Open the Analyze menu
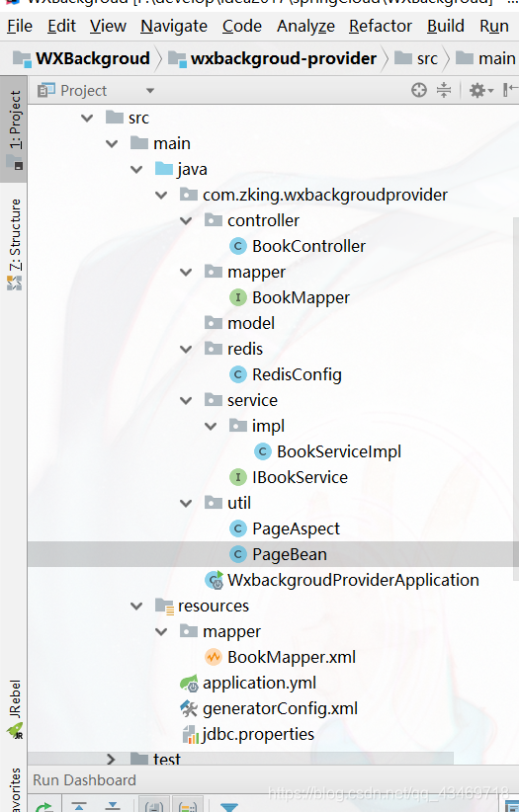519x812 pixels. pos(305,26)
